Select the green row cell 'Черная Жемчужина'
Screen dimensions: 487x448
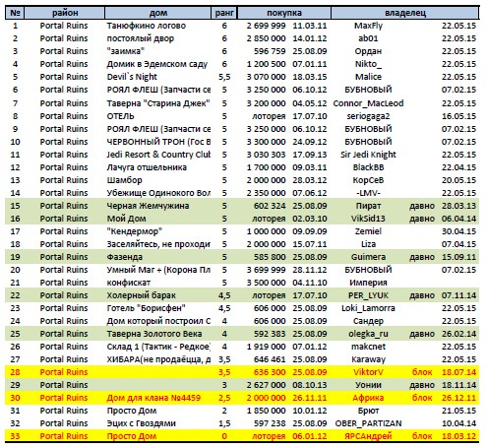click(x=148, y=206)
